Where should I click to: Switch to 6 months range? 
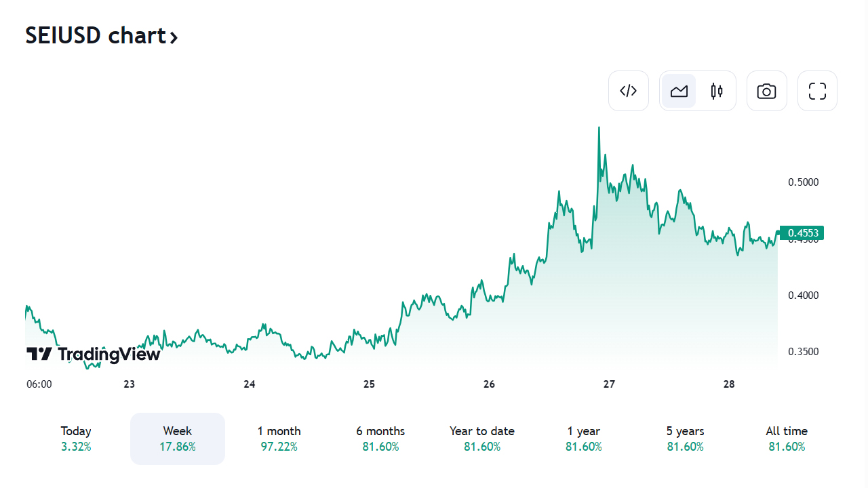coord(380,439)
